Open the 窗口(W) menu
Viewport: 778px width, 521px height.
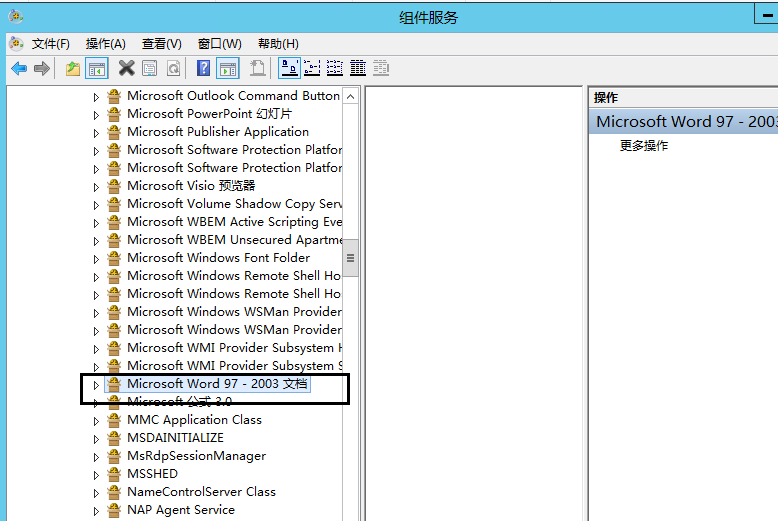219,44
